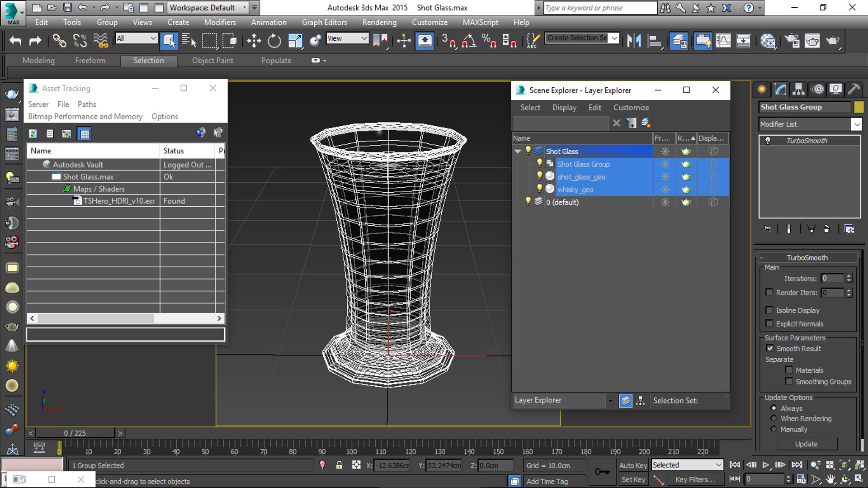Open the Render Setup teapot icon
868x488 pixels.
(792, 41)
